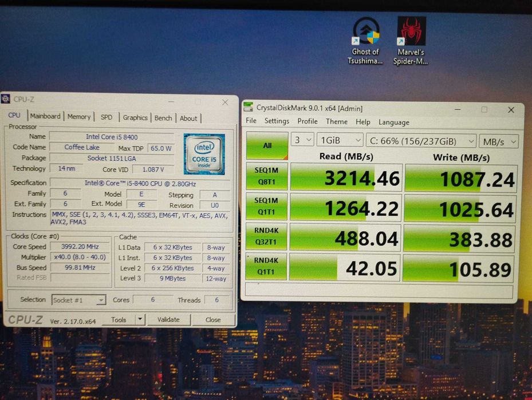Click the 1087.24 write result
The image size is (532, 400).
(461, 179)
